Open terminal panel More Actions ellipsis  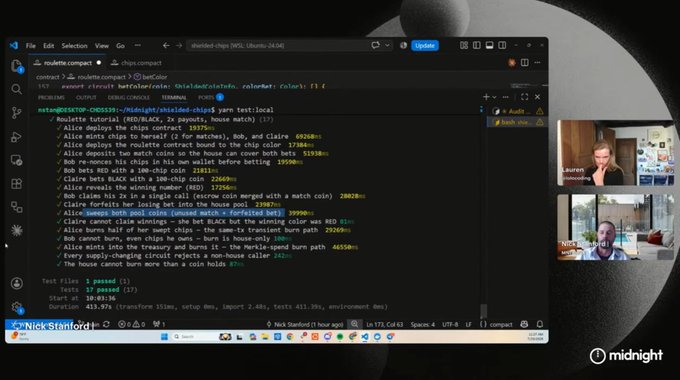506,97
